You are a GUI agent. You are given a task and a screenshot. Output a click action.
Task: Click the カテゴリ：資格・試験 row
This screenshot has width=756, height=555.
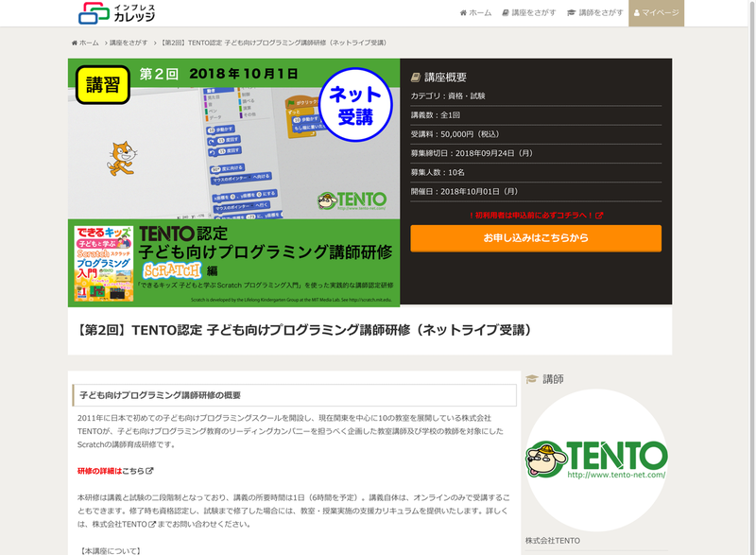click(536, 95)
